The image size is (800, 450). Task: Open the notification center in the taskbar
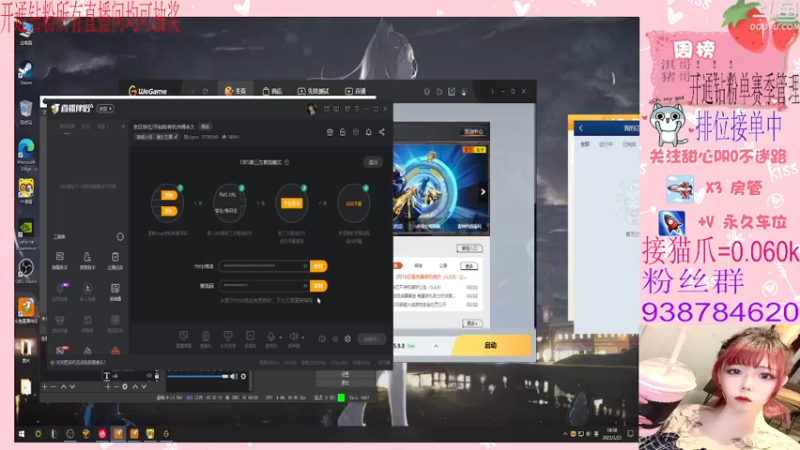tap(631, 434)
